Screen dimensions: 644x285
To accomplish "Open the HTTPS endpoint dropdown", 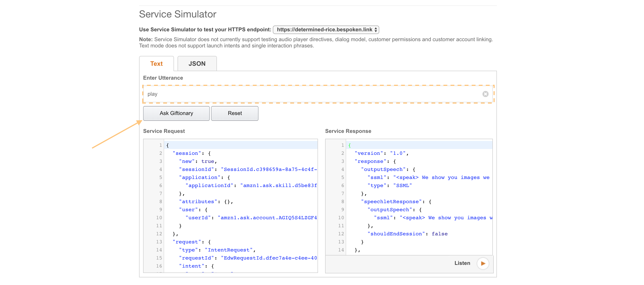I will pos(326,30).
